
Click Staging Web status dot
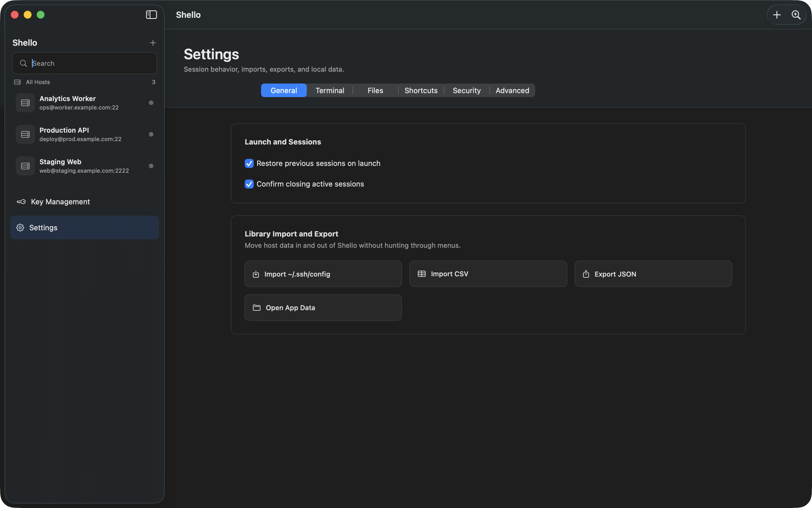151,166
